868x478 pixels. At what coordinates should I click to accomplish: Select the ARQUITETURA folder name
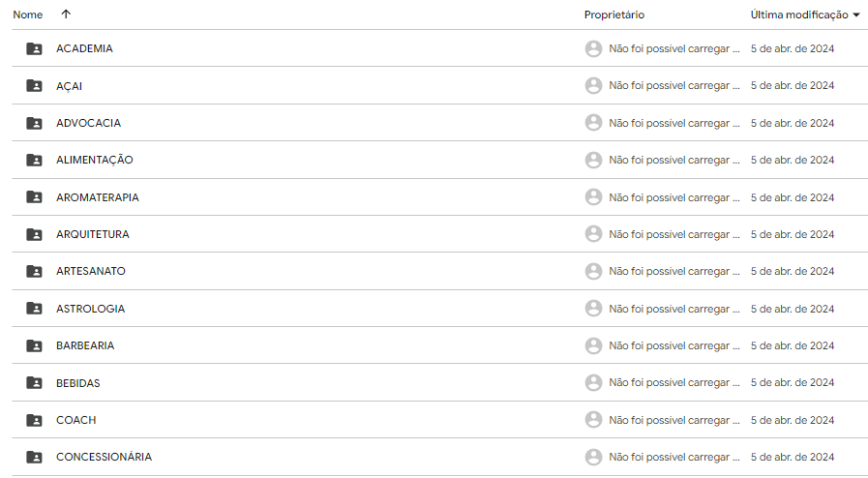(93, 234)
